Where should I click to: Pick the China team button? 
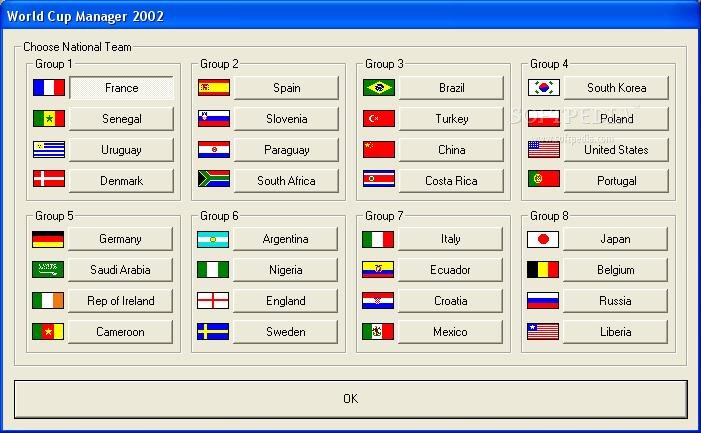452,150
